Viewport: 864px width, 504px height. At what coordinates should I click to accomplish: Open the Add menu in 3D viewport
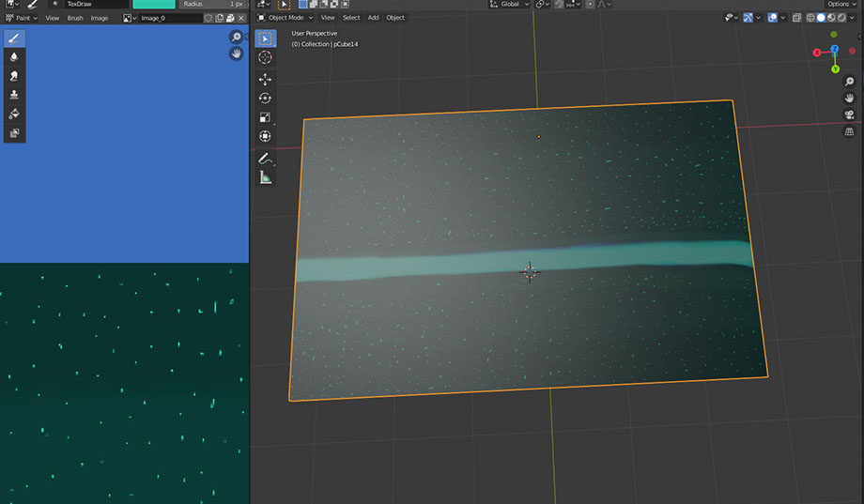click(373, 18)
